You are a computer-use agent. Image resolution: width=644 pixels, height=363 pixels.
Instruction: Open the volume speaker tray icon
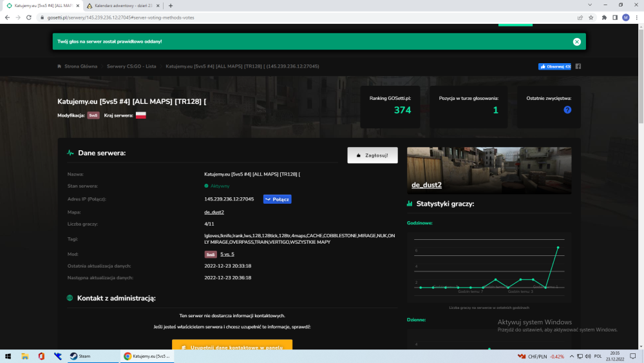point(588,357)
